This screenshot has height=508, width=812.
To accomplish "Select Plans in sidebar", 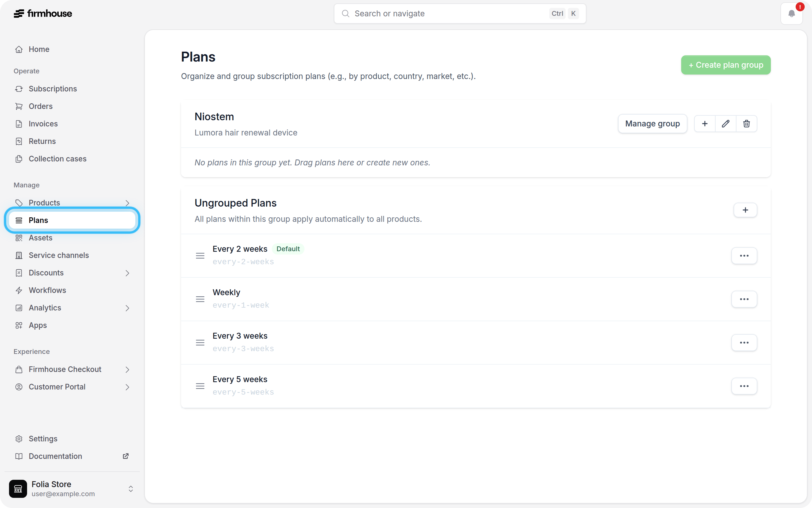I will click(72, 220).
